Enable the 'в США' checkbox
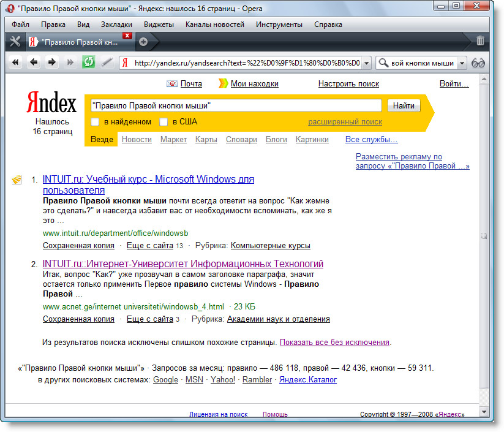Viewport: 504px width, 432px height. pos(164,122)
